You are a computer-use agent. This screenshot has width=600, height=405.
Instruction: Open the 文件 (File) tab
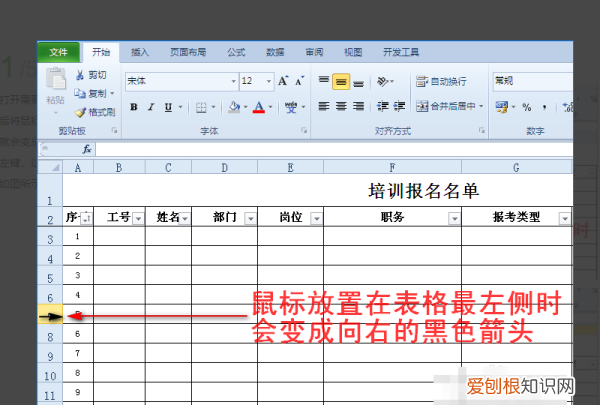59,52
